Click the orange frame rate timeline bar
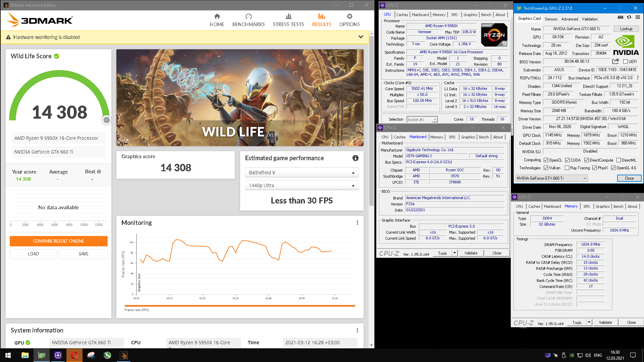The width and height of the screenshot is (644, 362). point(240,306)
